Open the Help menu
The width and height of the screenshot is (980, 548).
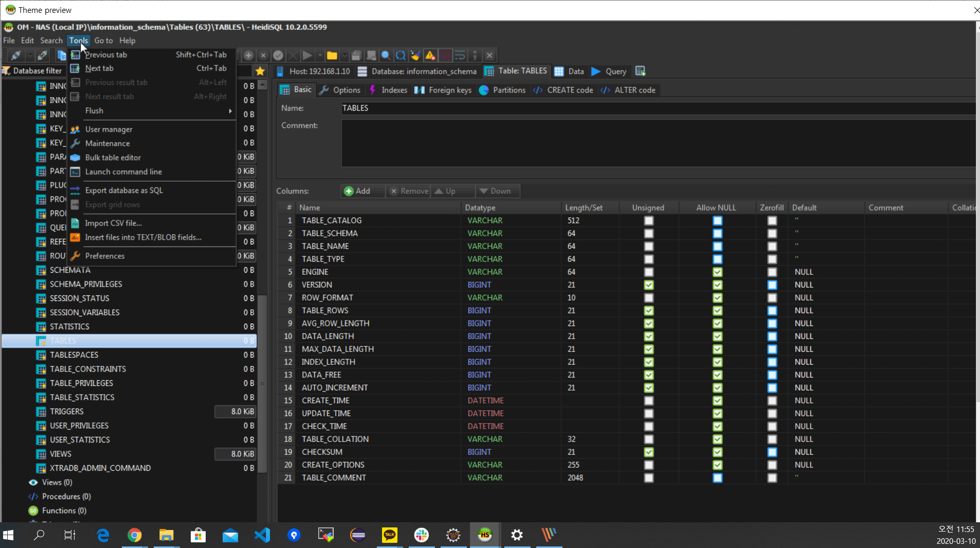(x=127, y=41)
